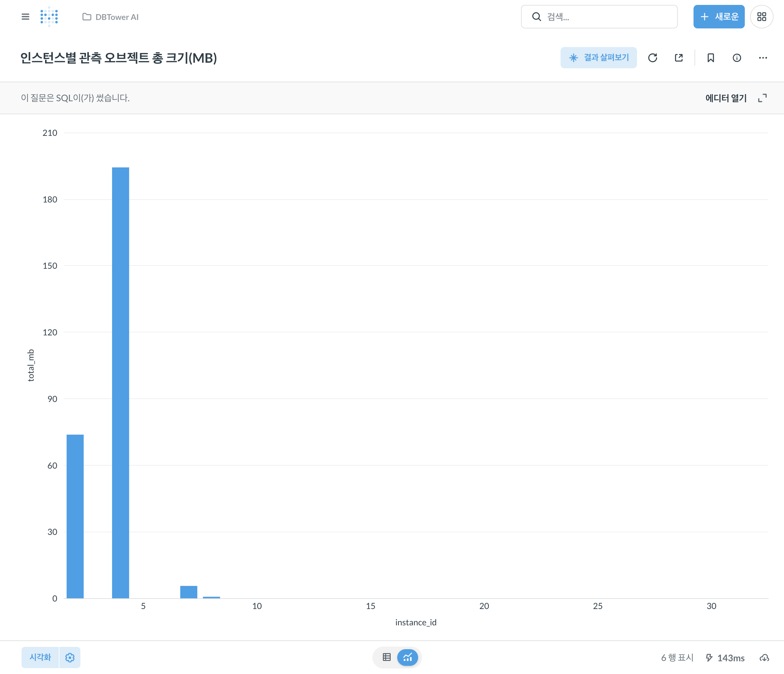Click the 143ms execution time

point(730,658)
